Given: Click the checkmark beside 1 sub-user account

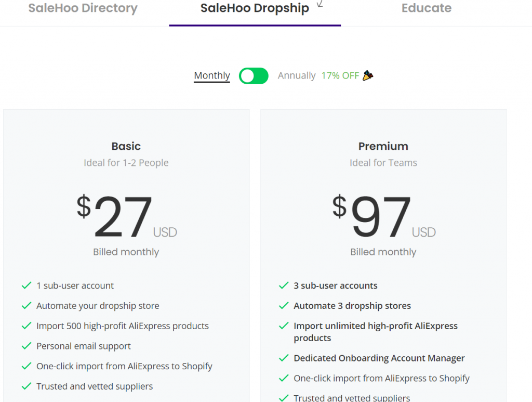Looking at the screenshot, I should [26, 286].
